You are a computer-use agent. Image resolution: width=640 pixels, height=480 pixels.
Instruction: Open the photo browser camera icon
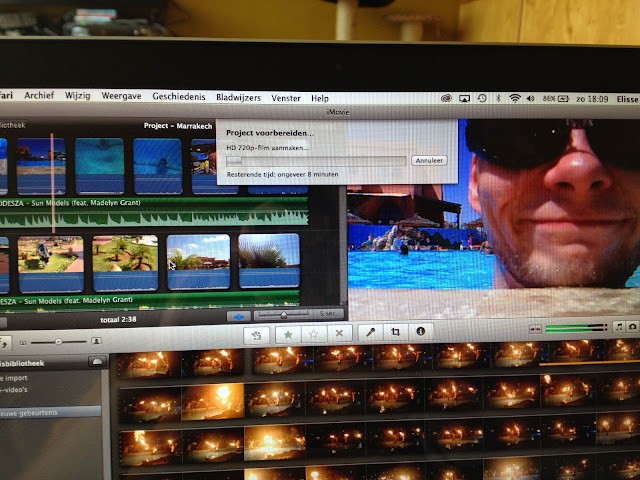point(633,327)
